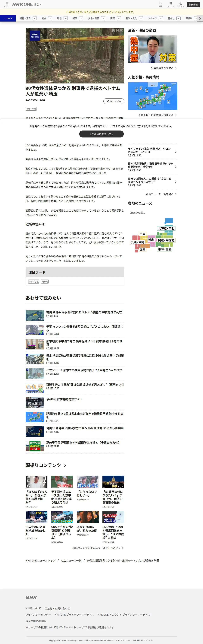This screenshot has height=644, width=203.
Task: Click the 新規登録 button
Action: 193,4
